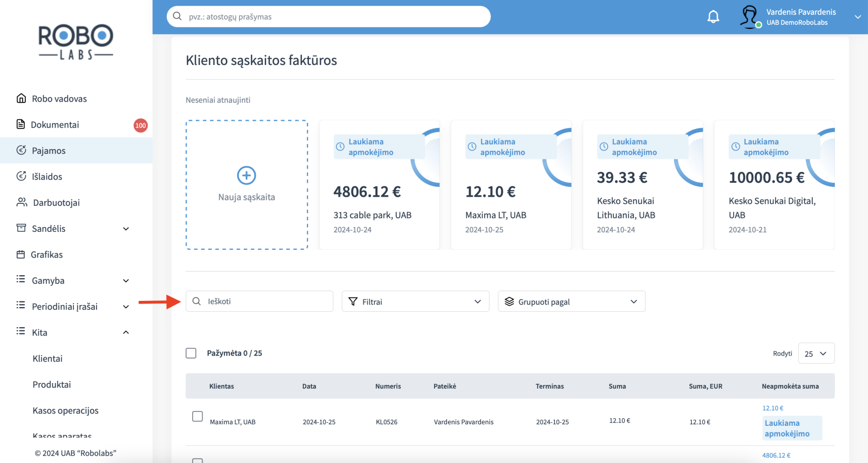This screenshot has width=868, height=463.
Task: Click invoice number KL0526
Action: click(386, 422)
